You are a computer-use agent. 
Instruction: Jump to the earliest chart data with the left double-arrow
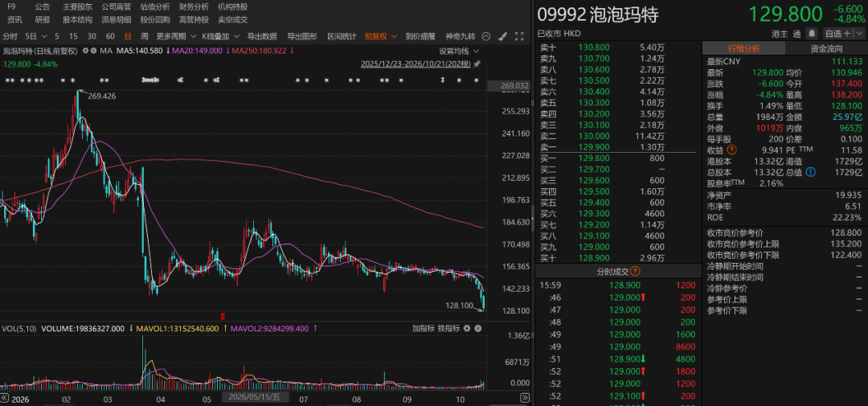tap(5, 398)
